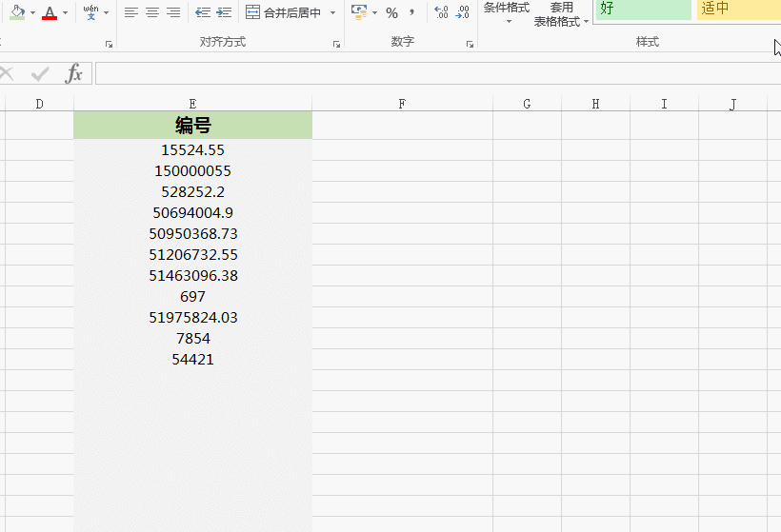Click the align left icon
This screenshot has width=781, height=532.
pyautogui.click(x=131, y=12)
